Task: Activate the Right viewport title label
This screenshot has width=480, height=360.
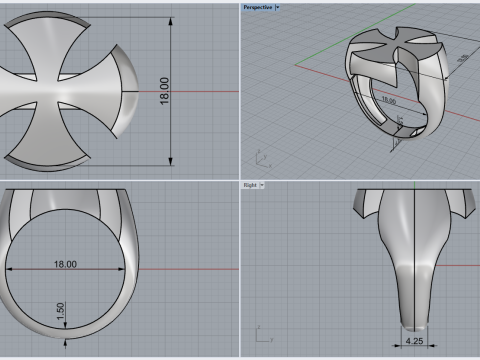Action: coord(250,185)
